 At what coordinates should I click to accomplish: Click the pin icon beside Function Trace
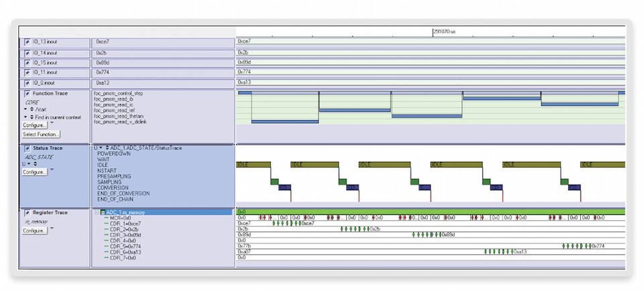[x=28, y=94]
